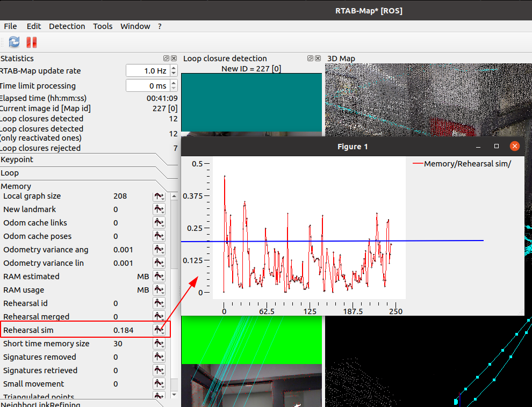Click plot icon beside Signatures removed

pyautogui.click(x=159, y=357)
